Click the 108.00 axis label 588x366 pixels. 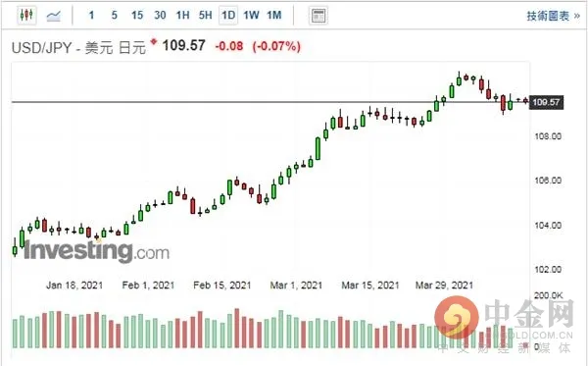point(548,136)
